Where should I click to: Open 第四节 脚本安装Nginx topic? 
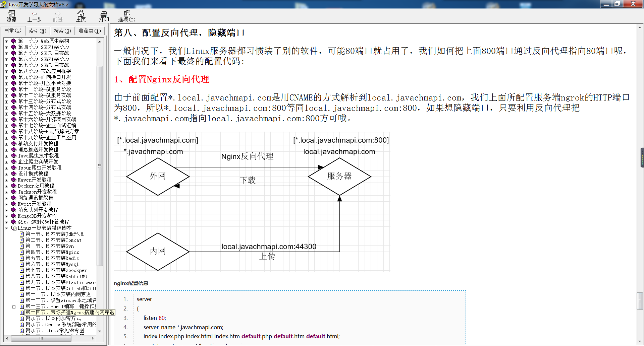(x=52, y=252)
